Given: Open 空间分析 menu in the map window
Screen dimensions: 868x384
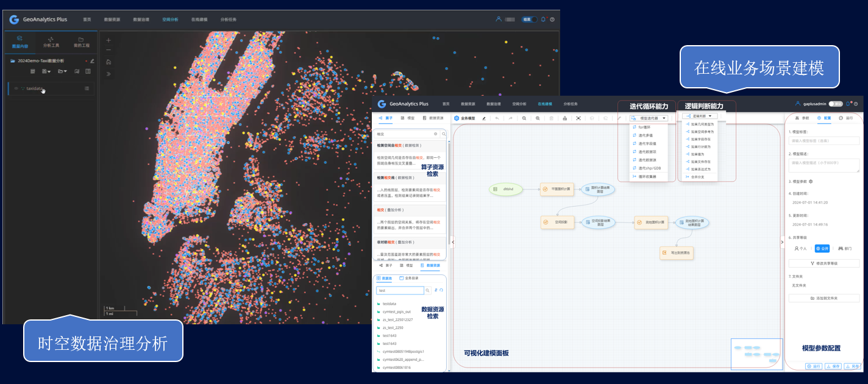Looking at the screenshot, I should pos(170,20).
